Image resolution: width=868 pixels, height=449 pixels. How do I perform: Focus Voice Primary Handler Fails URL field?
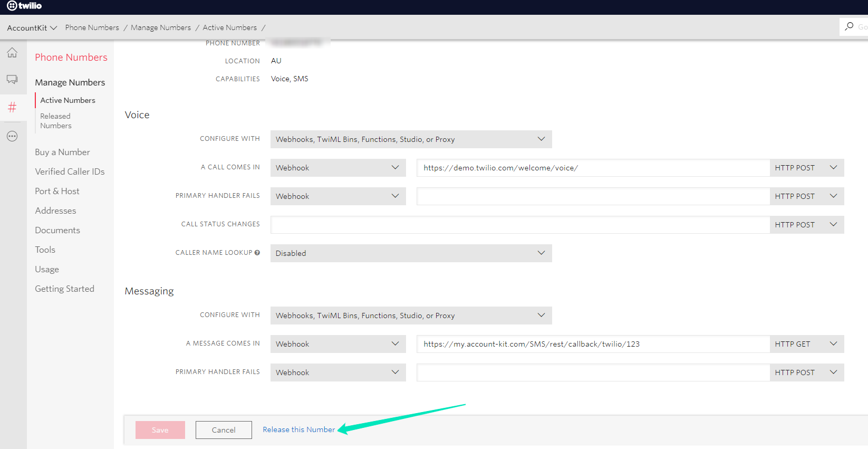(x=593, y=196)
